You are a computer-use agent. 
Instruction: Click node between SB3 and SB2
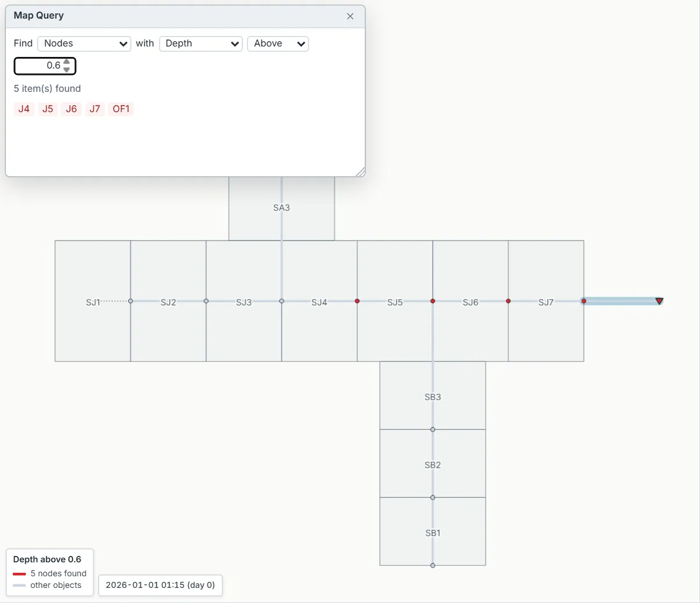[x=433, y=430]
